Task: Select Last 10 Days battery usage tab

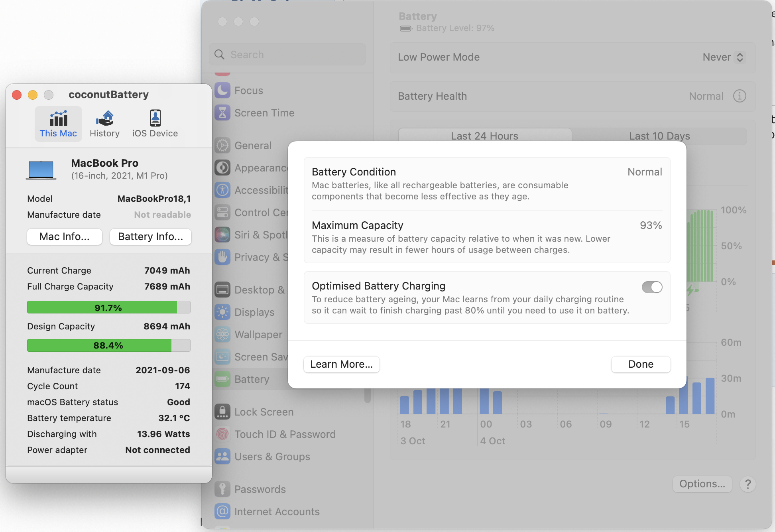Action: [659, 136]
